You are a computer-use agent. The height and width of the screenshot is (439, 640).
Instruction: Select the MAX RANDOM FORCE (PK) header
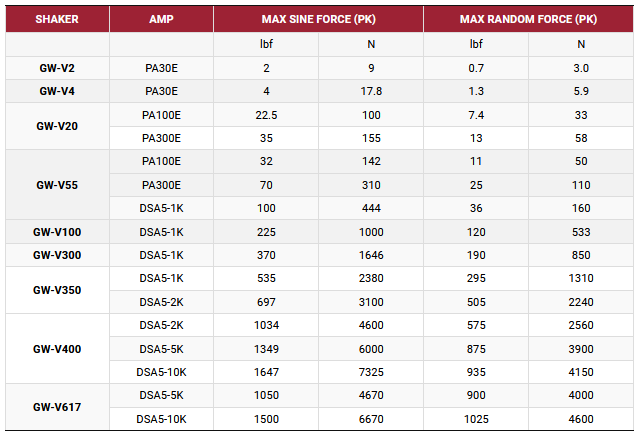(x=528, y=19)
